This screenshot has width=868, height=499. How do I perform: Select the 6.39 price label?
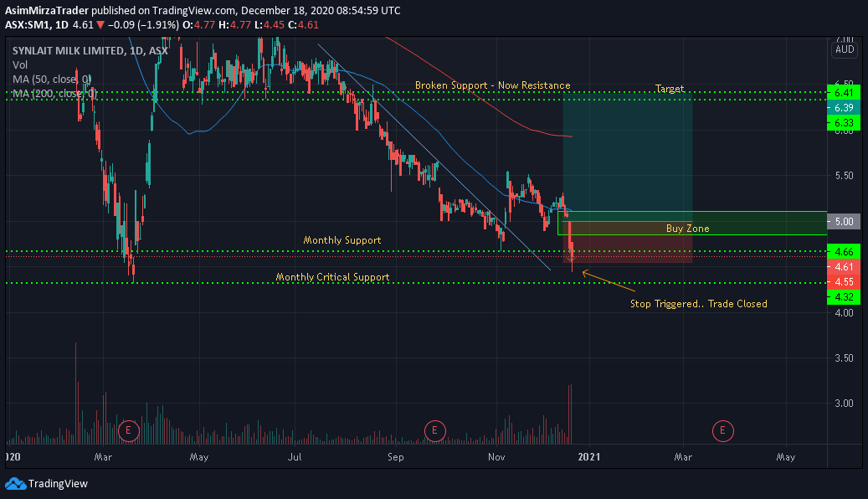(x=844, y=107)
